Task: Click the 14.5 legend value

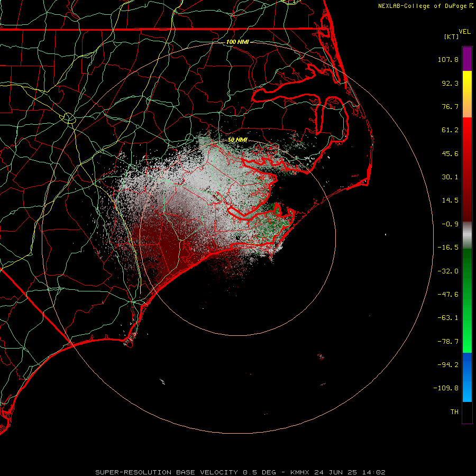Action: pos(450,200)
